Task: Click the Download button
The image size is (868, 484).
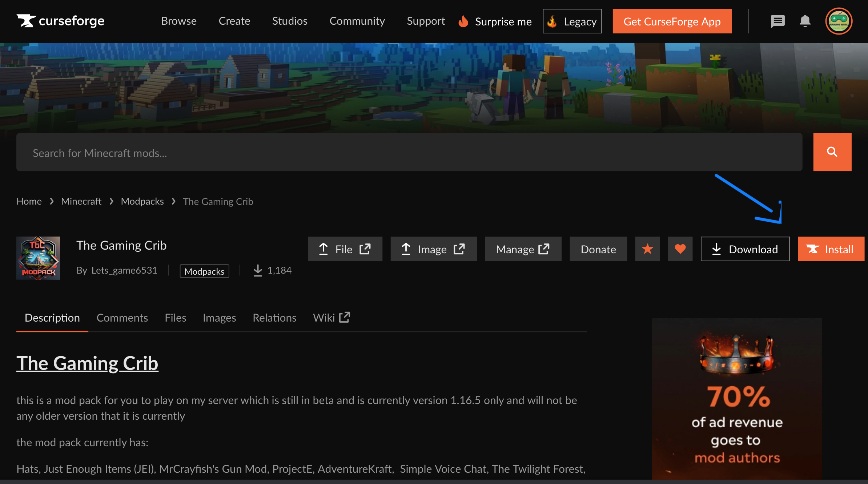Action: tap(745, 249)
